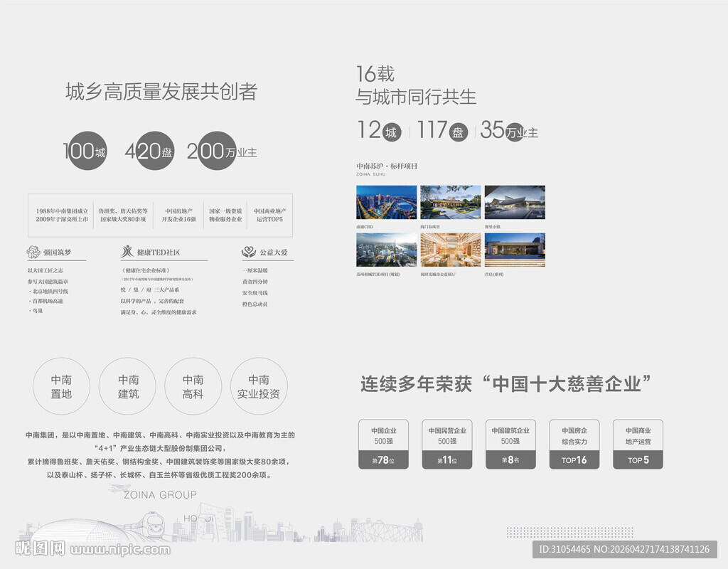This screenshot has width=728, height=569.
Task: Click the ZOINA SUHU subtitle
Action: tap(370, 175)
